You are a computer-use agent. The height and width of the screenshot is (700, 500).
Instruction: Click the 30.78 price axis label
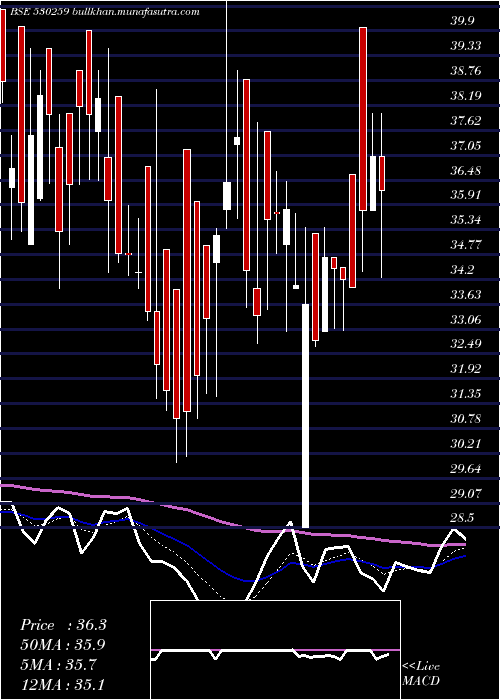click(467, 419)
